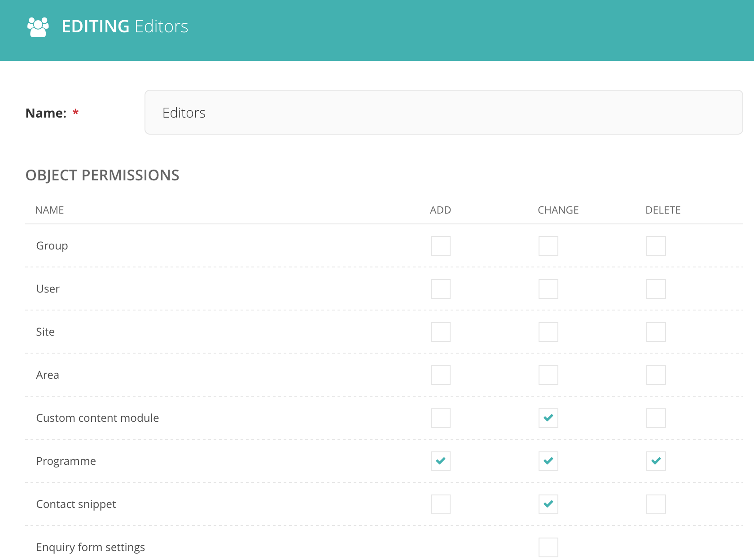This screenshot has width=754, height=560.
Task: Check the Add box for User
Action: tap(440, 289)
